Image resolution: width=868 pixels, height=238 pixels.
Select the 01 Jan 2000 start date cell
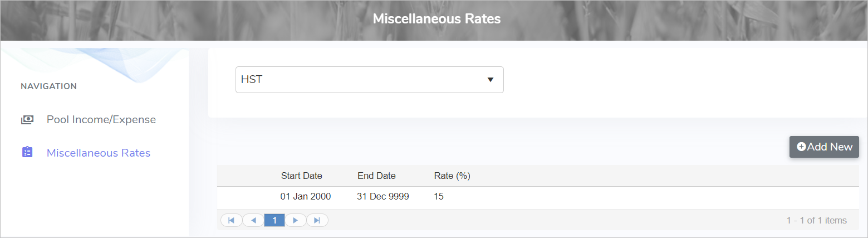click(x=306, y=197)
